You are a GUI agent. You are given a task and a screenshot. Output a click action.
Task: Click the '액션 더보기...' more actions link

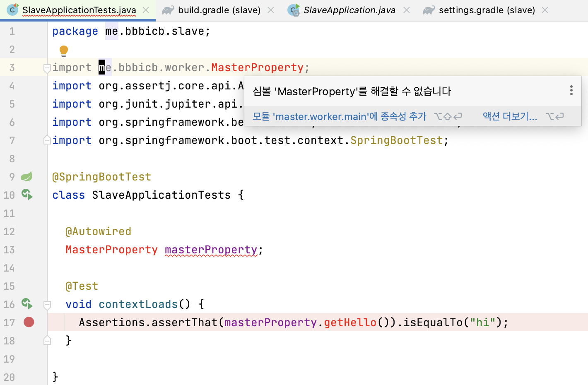pyautogui.click(x=510, y=116)
